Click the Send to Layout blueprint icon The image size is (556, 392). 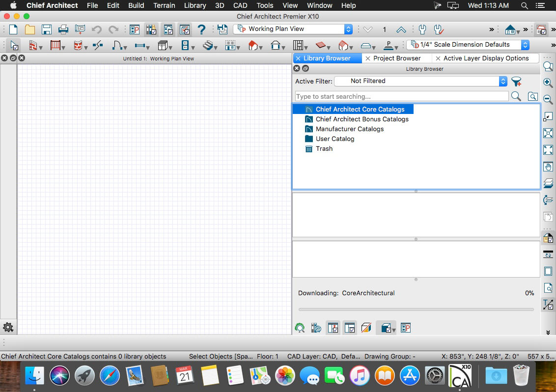coord(80,29)
